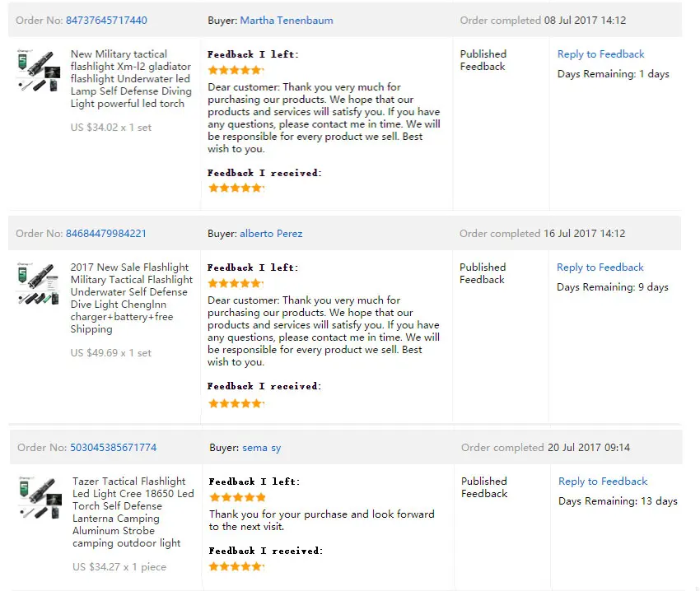Click Xm-l2 gladiator flashlight product thumbnail
Viewport: 700px width, 591px height.
tap(39, 71)
